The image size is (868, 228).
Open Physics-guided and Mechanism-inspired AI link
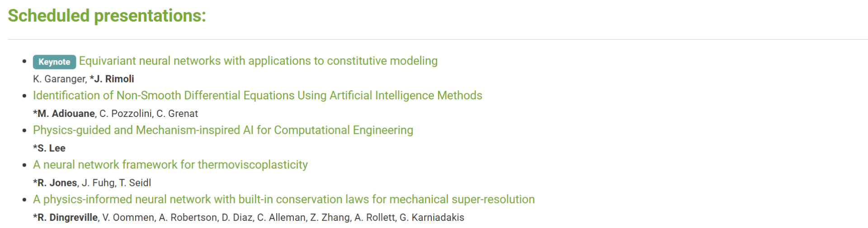point(223,130)
